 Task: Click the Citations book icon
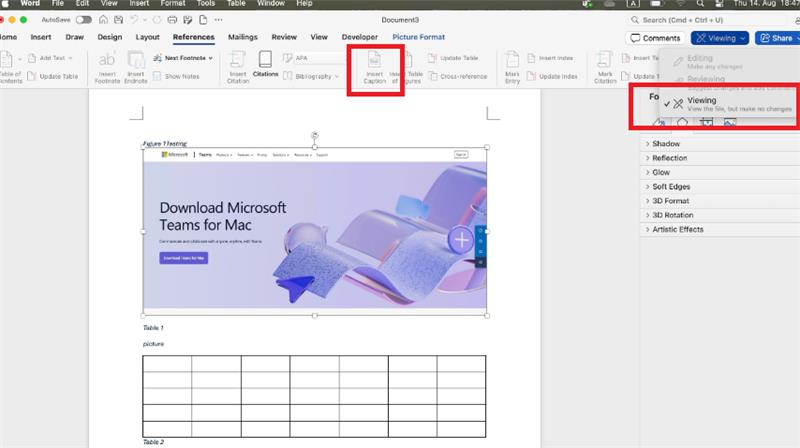[x=265, y=59]
